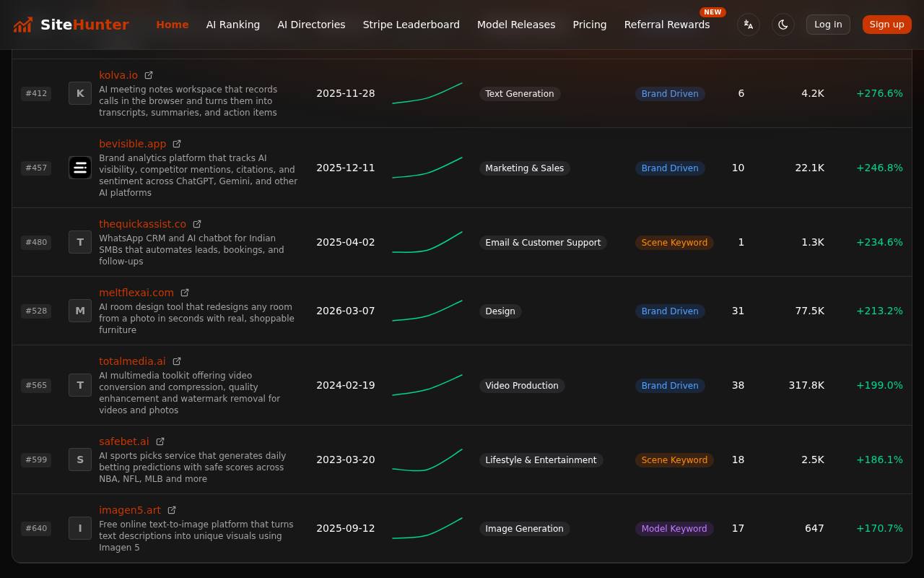Open the external link icon beside kolva.io
Image resolution: width=924 pixels, height=578 pixels.
(x=149, y=75)
